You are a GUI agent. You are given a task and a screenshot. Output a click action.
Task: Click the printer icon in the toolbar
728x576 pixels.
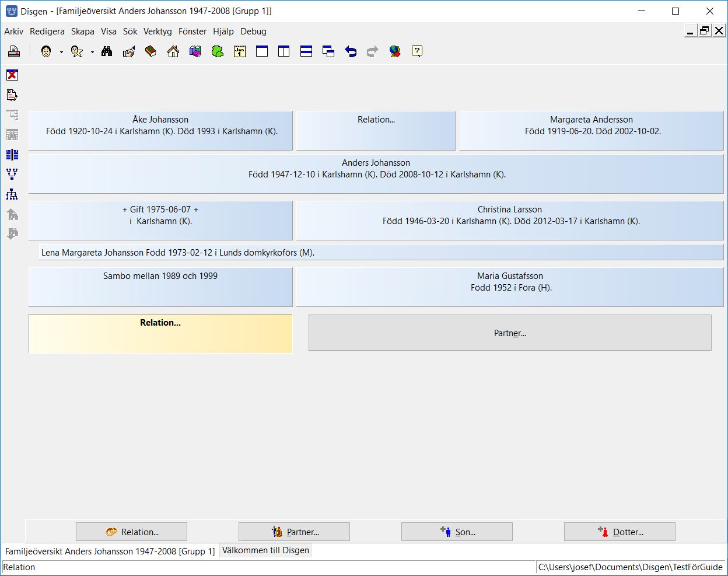point(14,51)
